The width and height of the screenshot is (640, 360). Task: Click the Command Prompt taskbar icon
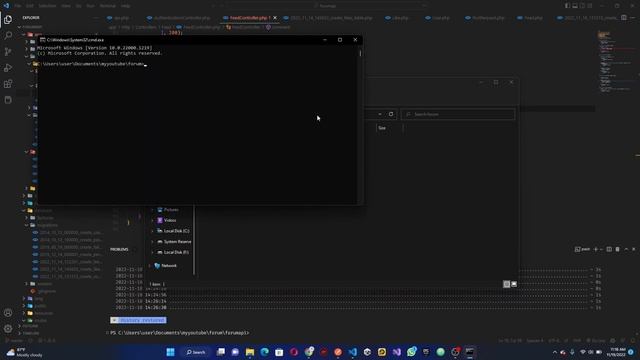470,352
